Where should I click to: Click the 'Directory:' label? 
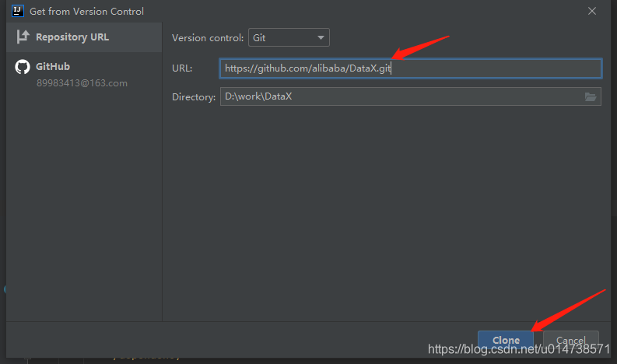click(x=194, y=96)
